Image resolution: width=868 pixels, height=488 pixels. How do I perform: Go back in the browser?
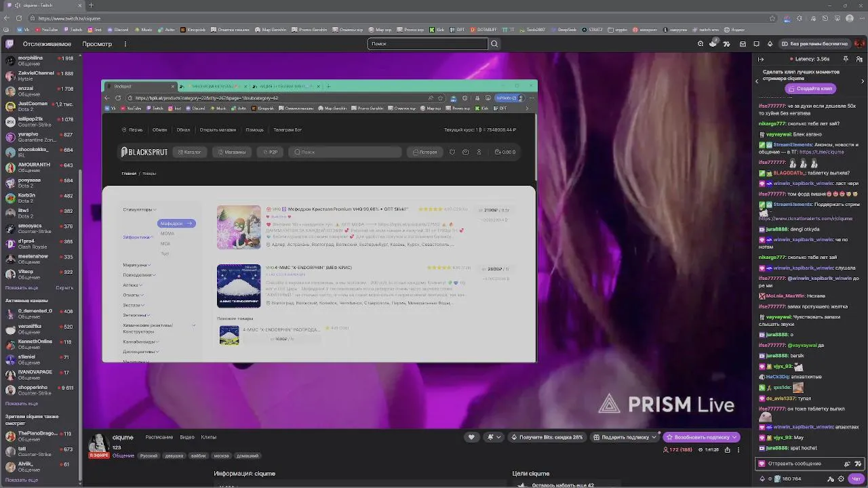(x=5, y=18)
